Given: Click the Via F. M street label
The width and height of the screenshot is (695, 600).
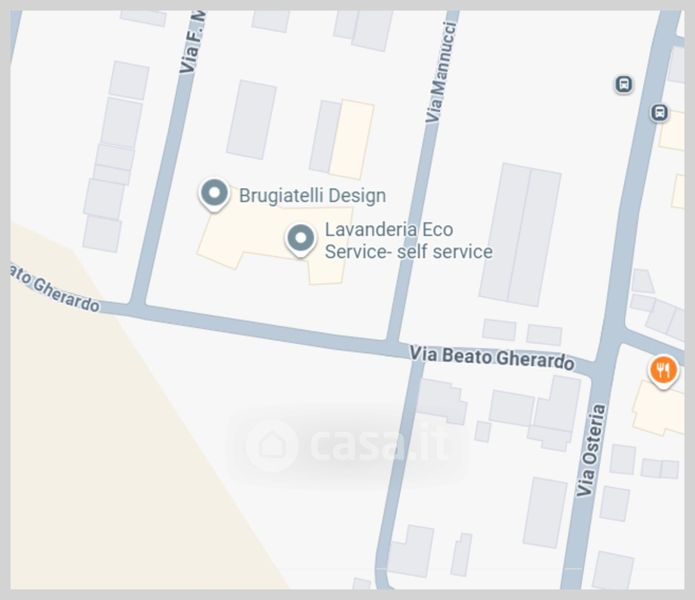Looking at the screenshot, I should (193, 43).
